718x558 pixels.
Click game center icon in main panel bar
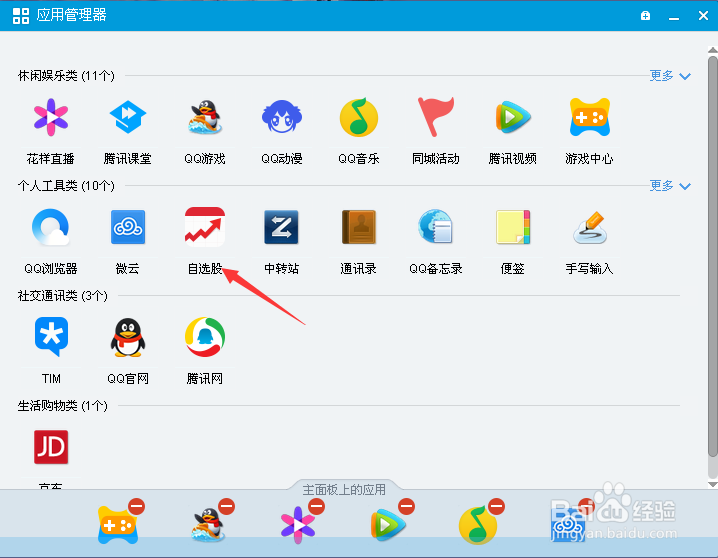pyautogui.click(x=118, y=525)
